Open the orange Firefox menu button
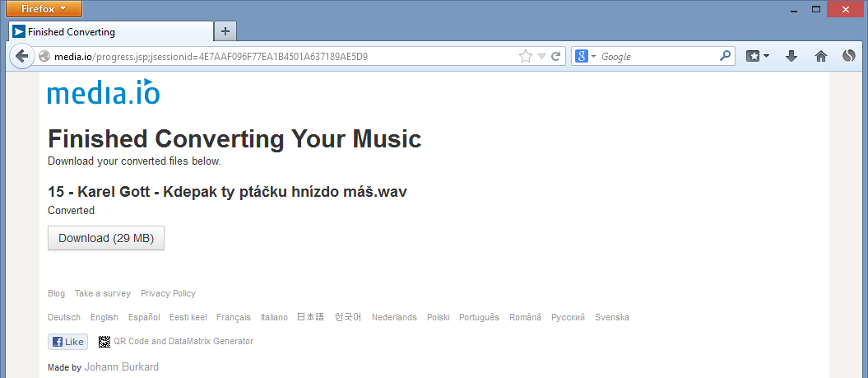The width and height of the screenshot is (868, 378). (44, 9)
